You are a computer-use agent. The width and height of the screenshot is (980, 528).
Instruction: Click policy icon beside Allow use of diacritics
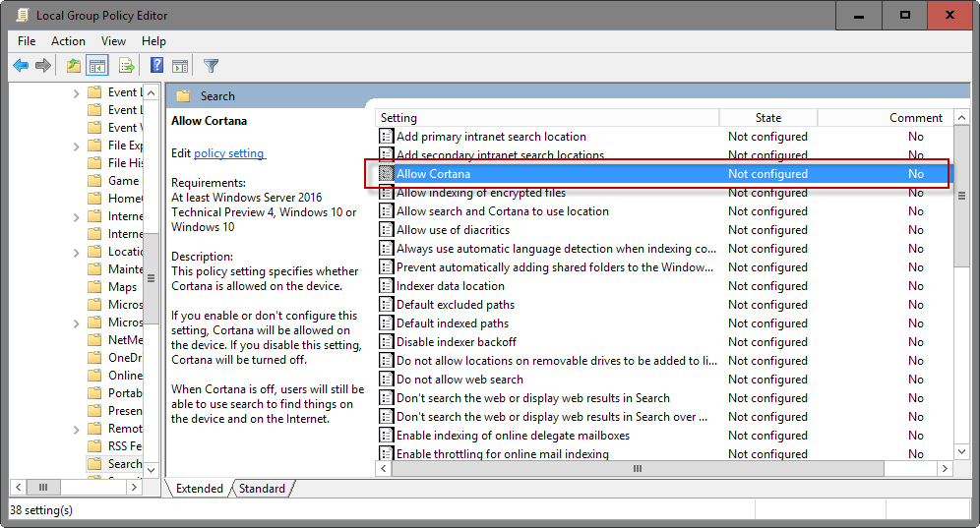tap(387, 230)
